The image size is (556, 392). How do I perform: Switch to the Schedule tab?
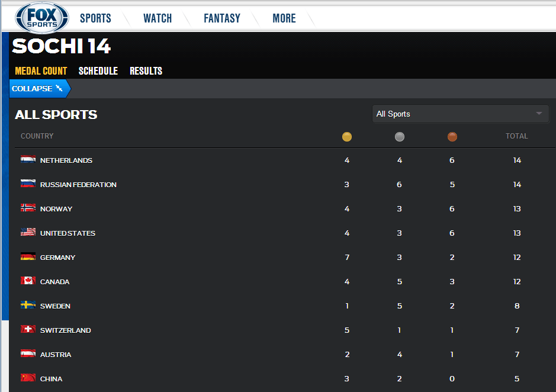98,71
